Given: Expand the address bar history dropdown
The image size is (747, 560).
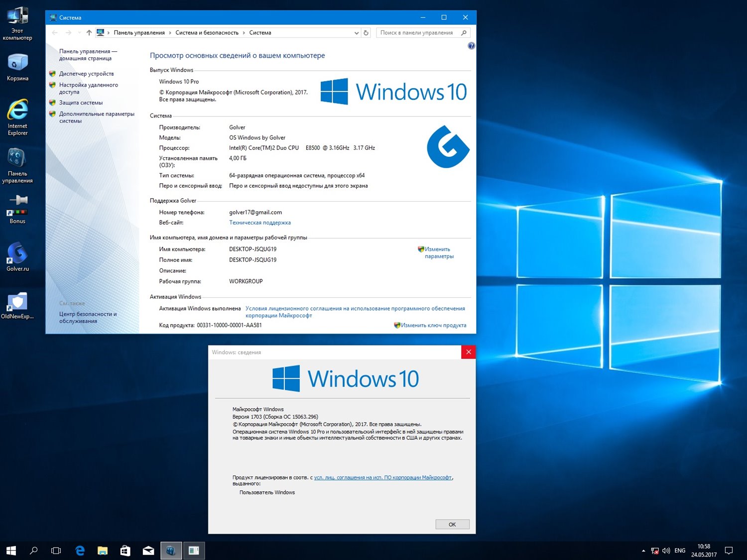Looking at the screenshot, I should click(356, 33).
